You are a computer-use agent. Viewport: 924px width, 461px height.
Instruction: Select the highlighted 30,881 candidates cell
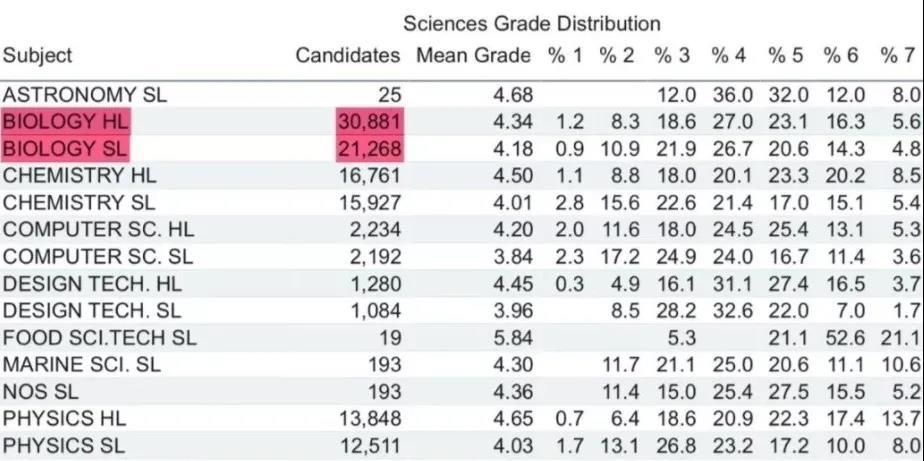tap(368, 122)
